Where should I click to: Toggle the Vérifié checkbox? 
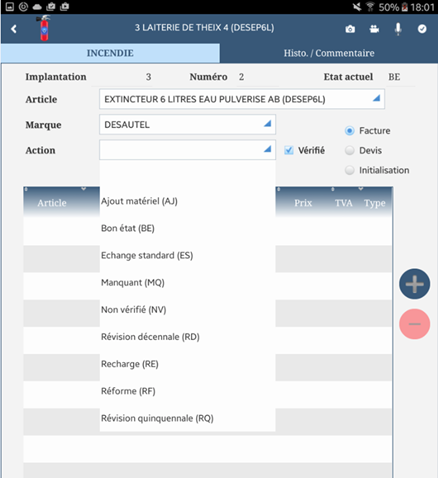(x=289, y=150)
